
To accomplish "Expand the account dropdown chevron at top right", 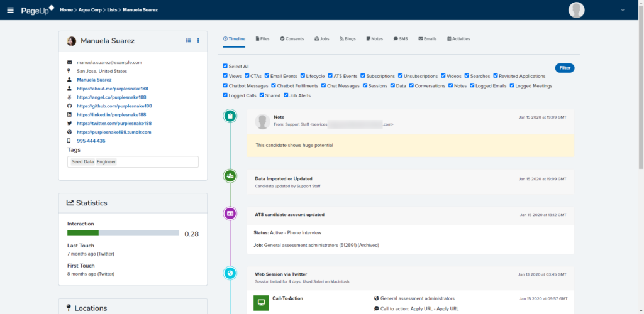I will pyautogui.click(x=623, y=10).
